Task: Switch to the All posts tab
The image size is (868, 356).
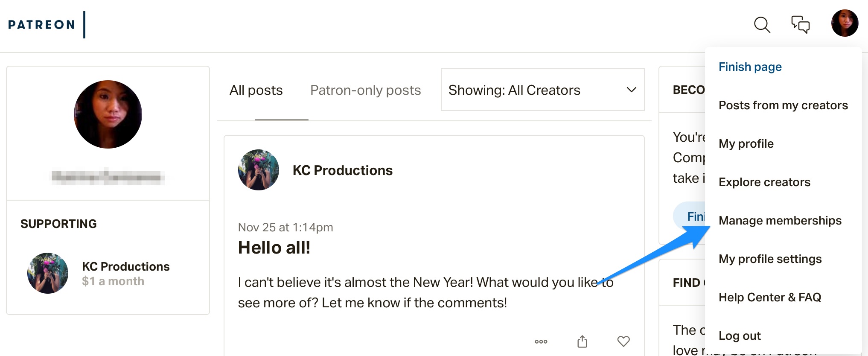Action: point(256,90)
